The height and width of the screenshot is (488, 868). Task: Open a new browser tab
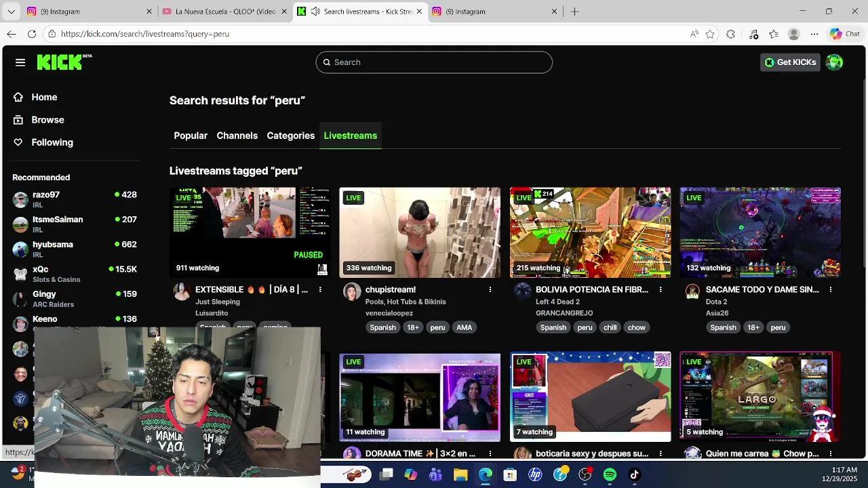point(574,12)
